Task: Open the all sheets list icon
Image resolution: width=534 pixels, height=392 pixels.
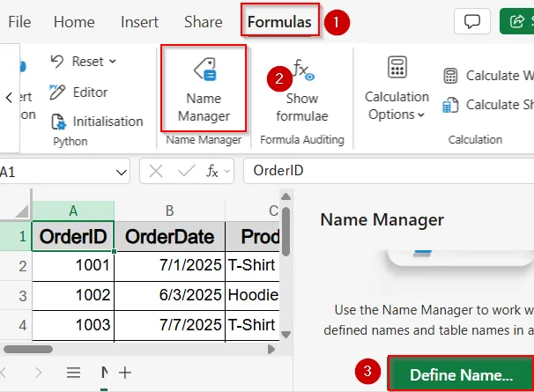Action: pos(73,373)
